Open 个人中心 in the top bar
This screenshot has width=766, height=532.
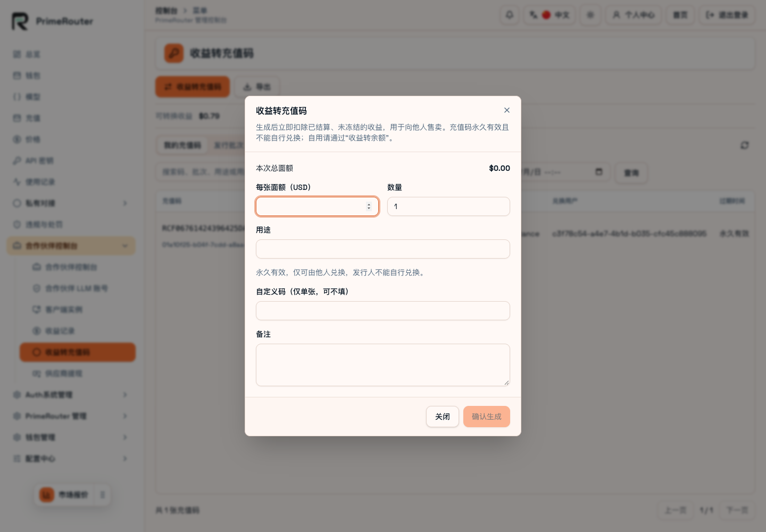(634, 15)
